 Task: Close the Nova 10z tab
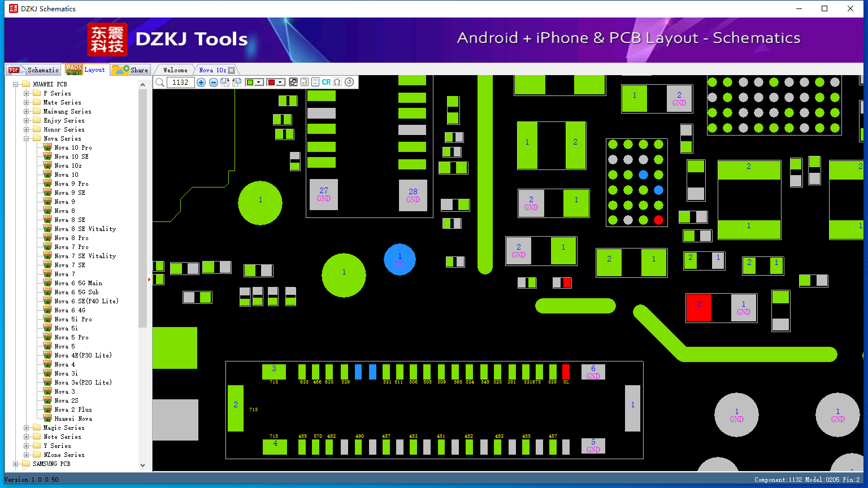231,70
